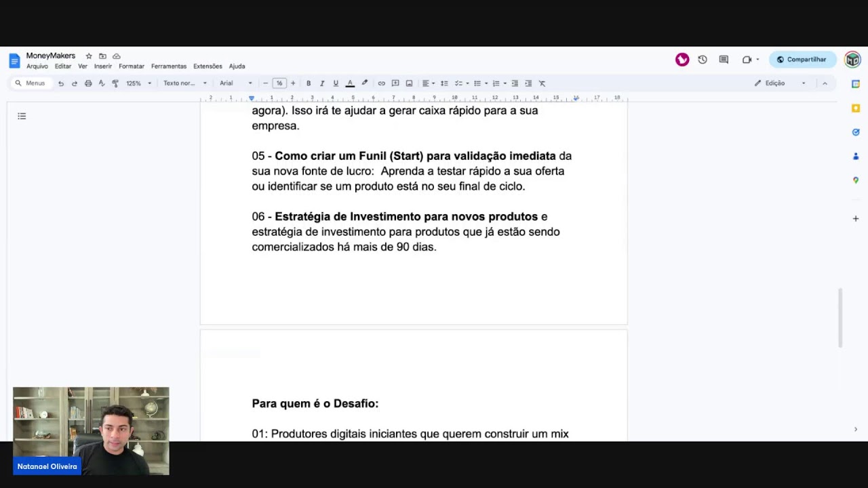Clear formatting with toolbar icon
The width and height of the screenshot is (868, 488).
(x=542, y=83)
